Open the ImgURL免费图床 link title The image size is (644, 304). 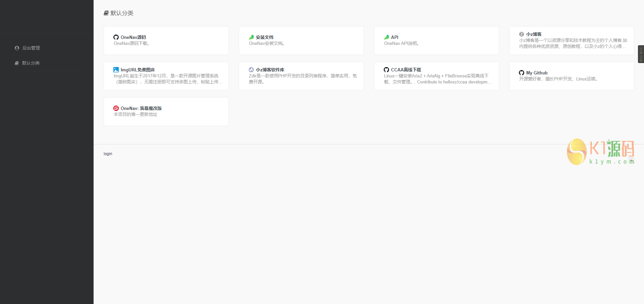pos(138,70)
